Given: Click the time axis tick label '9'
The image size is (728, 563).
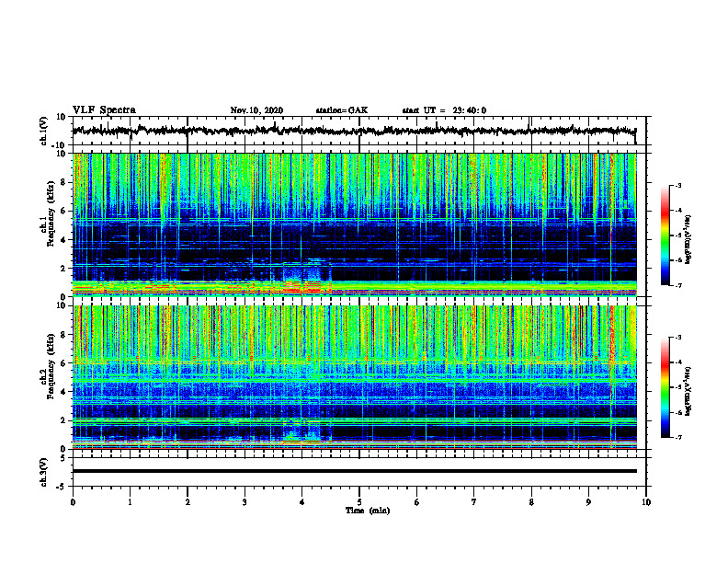Looking at the screenshot, I should point(588,502).
